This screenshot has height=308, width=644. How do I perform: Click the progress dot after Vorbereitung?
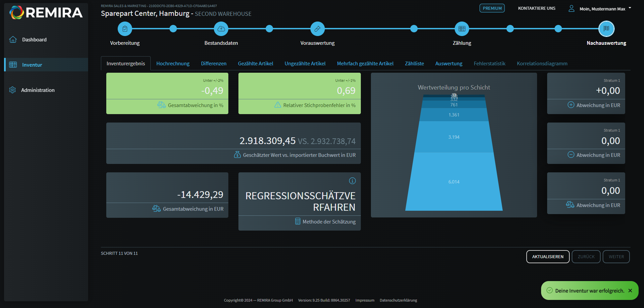pos(173,29)
